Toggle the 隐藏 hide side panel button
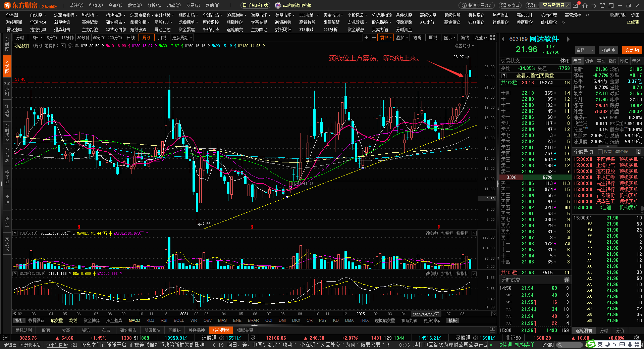This screenshot has width=644, height=349. pyautogui.click(x=481, y=38)
